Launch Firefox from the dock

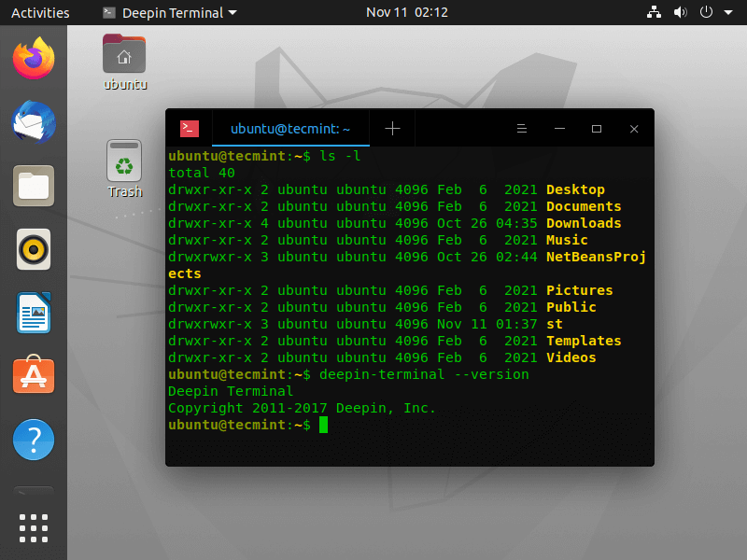[34, 60]
